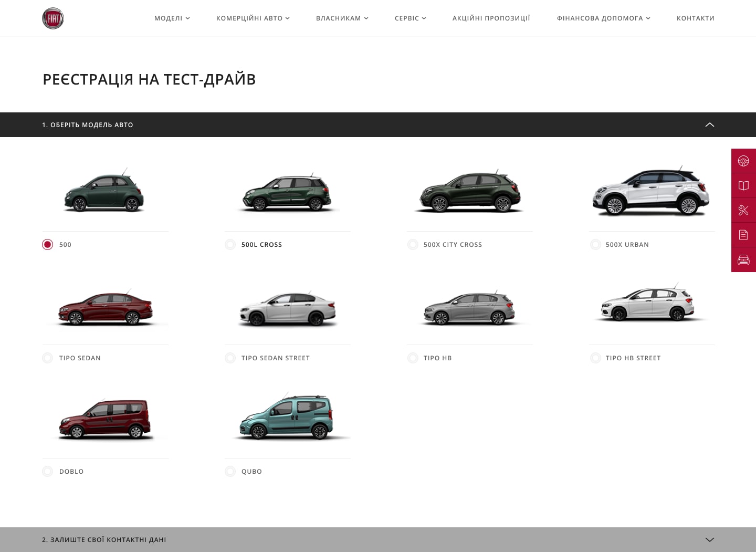This screenshot has height=552, width=756.
Task: Click the 'TIPO SEDAN' model label
Action: point(80,358)
